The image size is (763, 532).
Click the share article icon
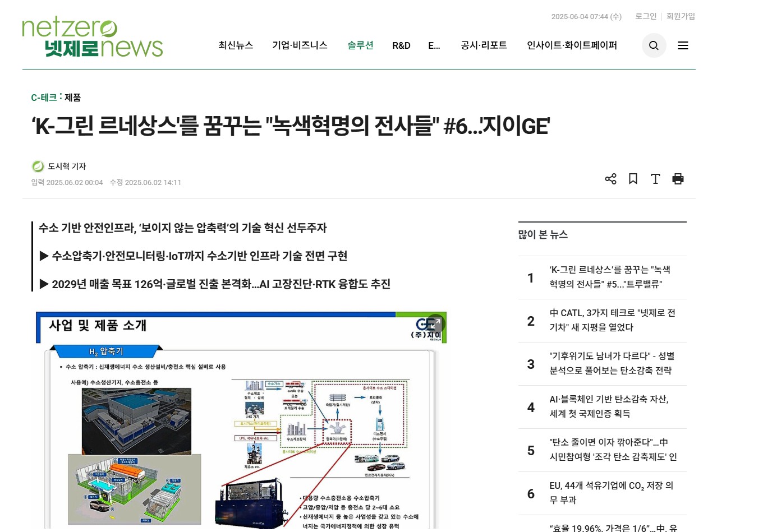610,179
